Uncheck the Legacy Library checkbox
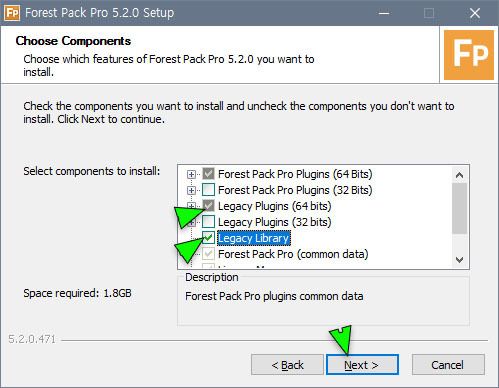Image resolution: width=499 pixels, height=388 pixels. (x=209, y=238)
